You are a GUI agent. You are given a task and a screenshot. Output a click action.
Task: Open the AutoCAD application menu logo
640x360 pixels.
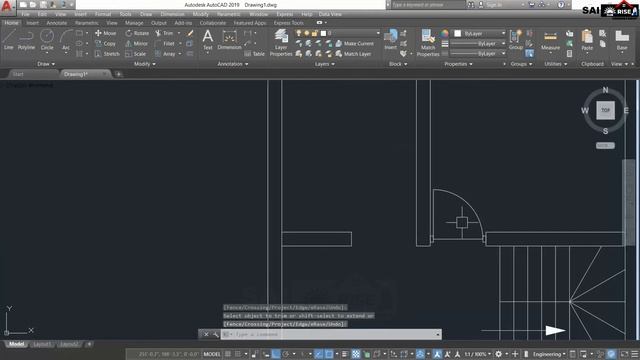coord(7,7)
